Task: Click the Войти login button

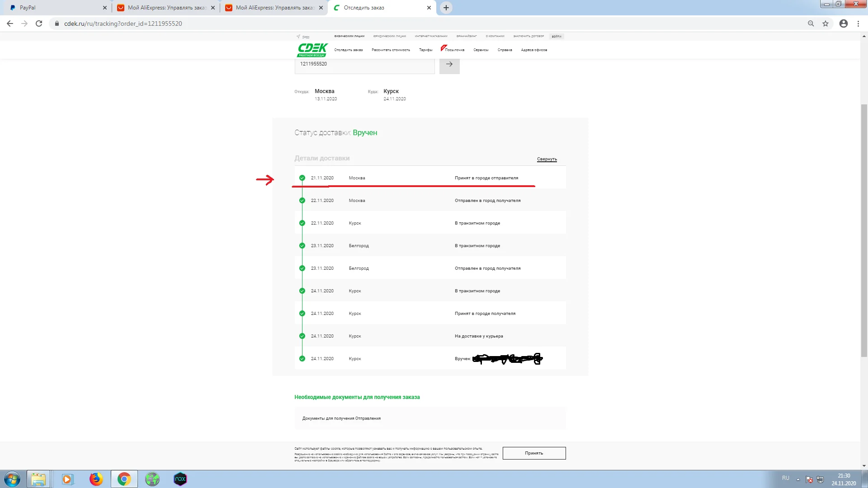Action: [x=556, y=36]
